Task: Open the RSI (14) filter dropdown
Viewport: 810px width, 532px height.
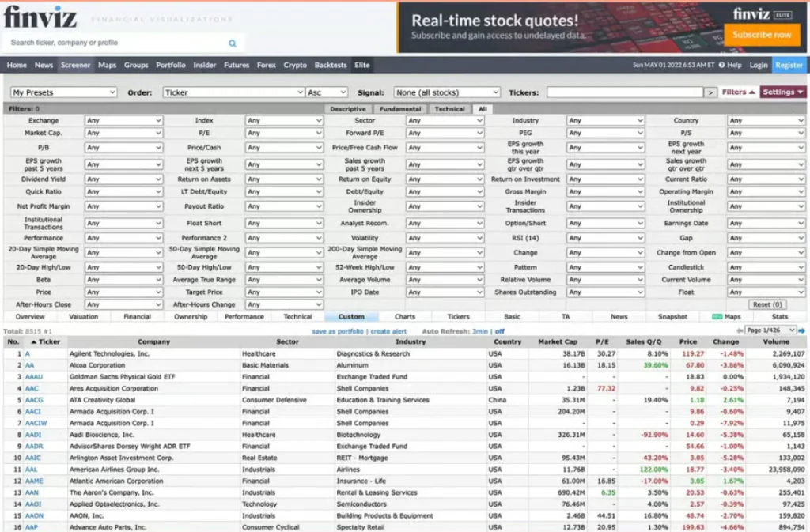Action: click(605, 238)
